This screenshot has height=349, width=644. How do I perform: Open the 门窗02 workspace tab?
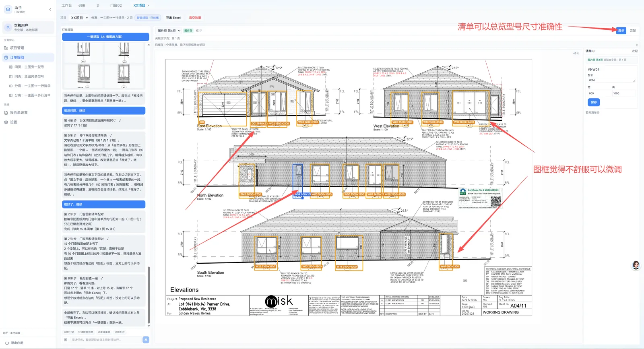coord(116,6)
